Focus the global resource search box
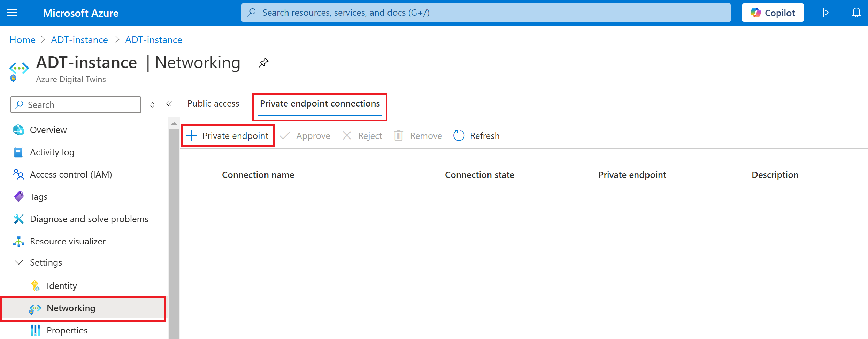The image size is (868, 339). [486, 13]
